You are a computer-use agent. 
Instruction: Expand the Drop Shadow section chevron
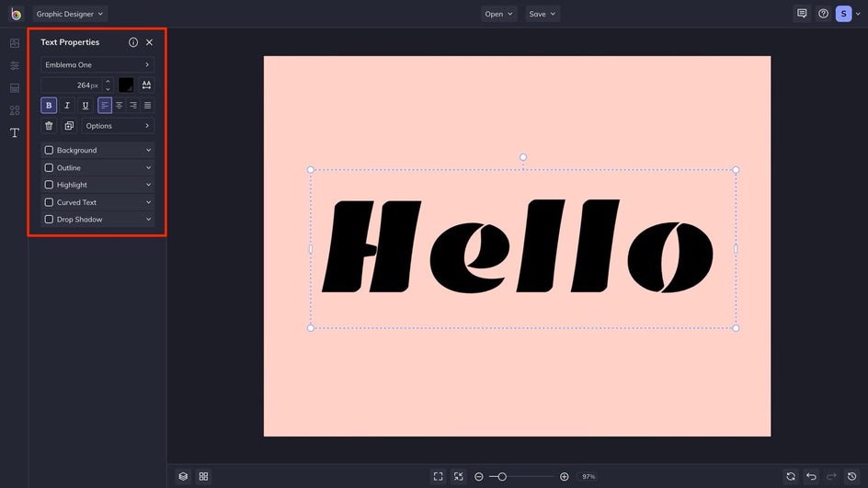[148, 220]
